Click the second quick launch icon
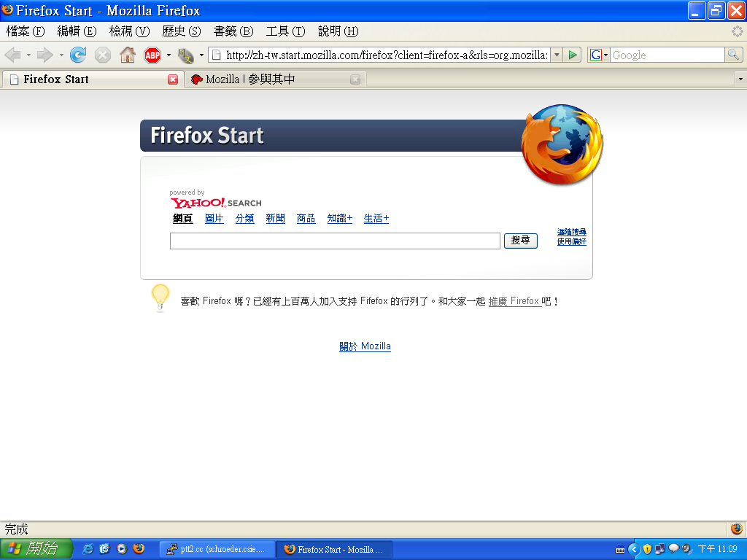The width and height of the screenshot is (747, 560). [105, 549]
